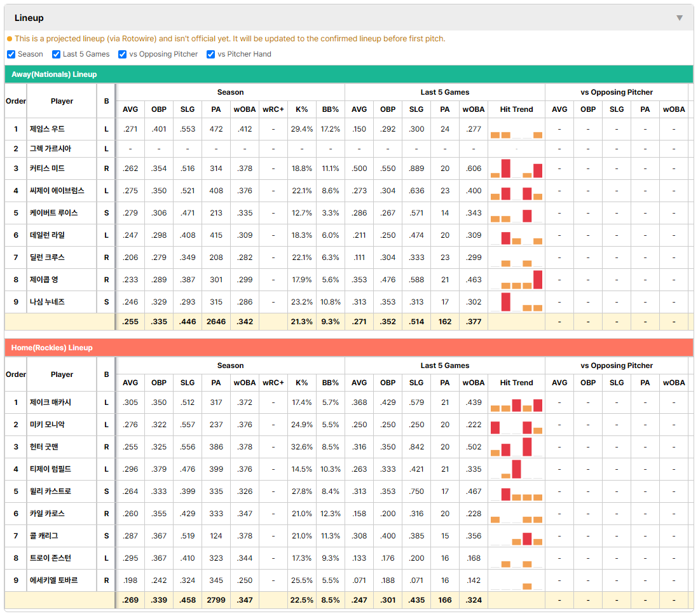The image size is (698, 616).
Task: Click the Rockies Season K% column header
Action: tap(302, 383)
